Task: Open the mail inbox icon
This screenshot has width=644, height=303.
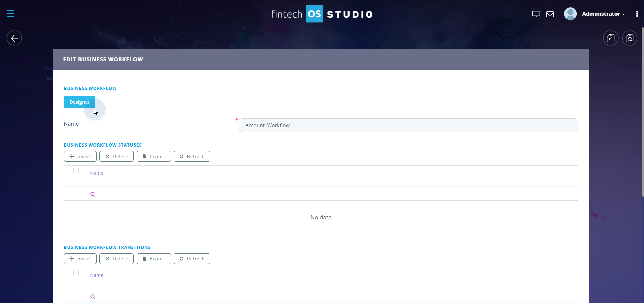Action: click(x=550, y=14)
